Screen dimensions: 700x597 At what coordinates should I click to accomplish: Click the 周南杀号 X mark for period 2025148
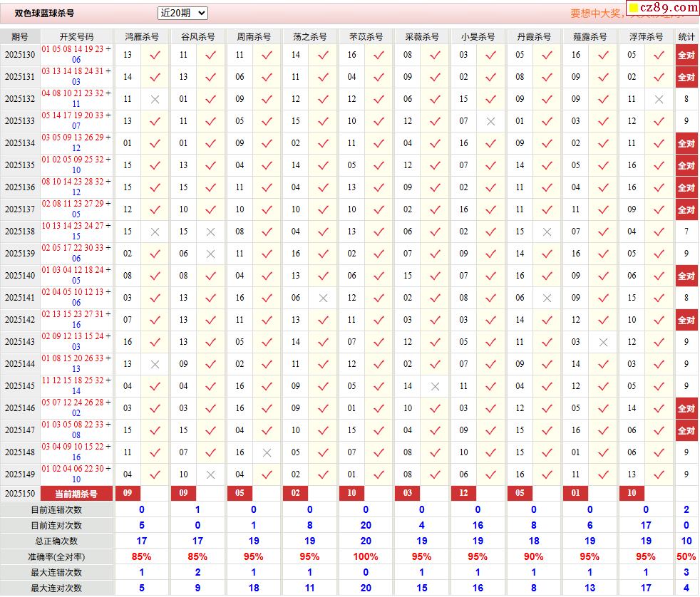click(x=267, y=452)
